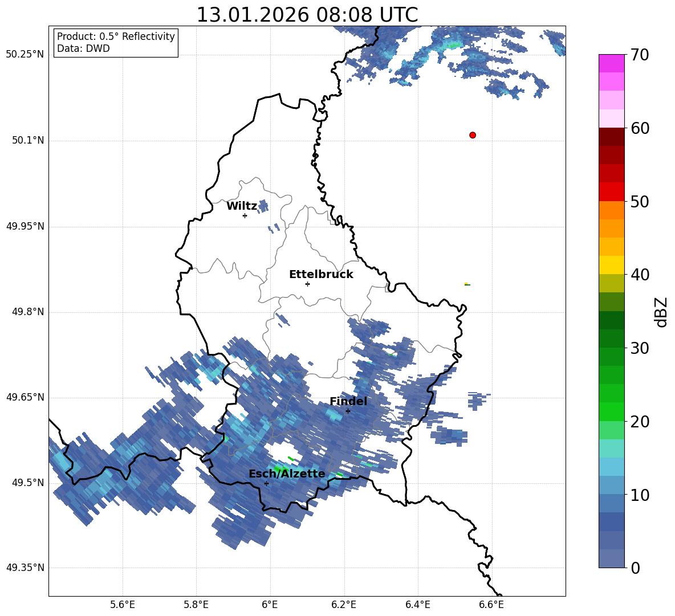Click the 6.6°E longitude label

click(491, 605)
